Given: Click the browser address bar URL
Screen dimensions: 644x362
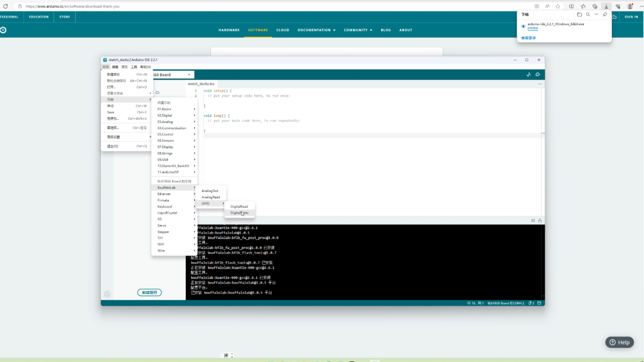Looking at the screenshot, I should (72, 6).
